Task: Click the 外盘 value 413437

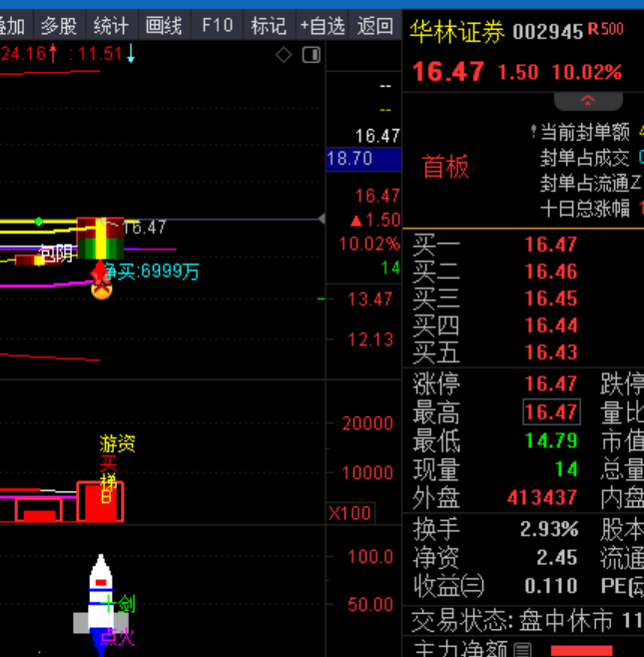Action: pyautogui.click(x=542, y=498)
